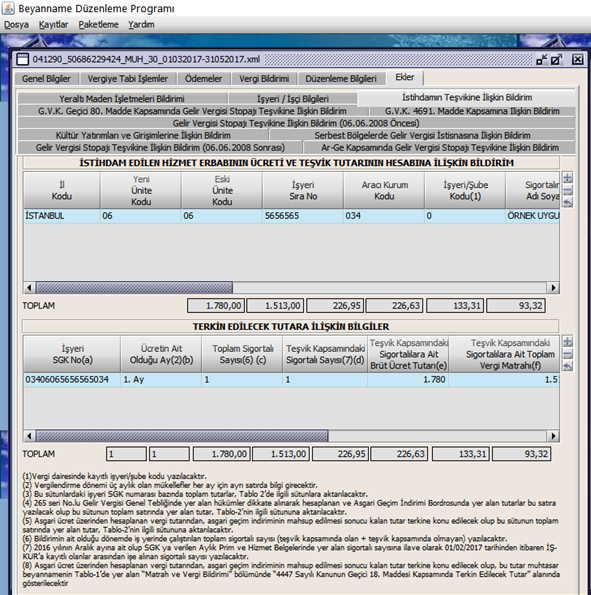The height and width of the screenshot is (595, 591).
Task: Click the Java app icon in the title bar
Action: pyautogui.click(x=8, y=8)
